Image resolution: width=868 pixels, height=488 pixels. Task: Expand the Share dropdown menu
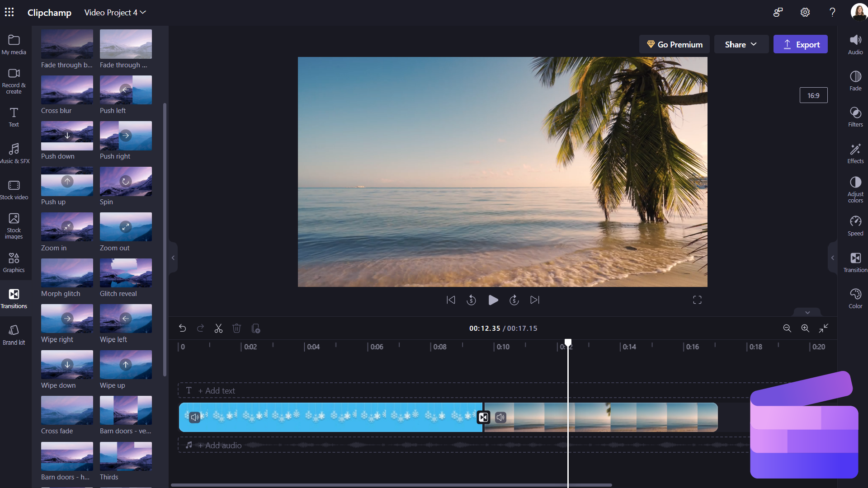(x=741, y=44)
